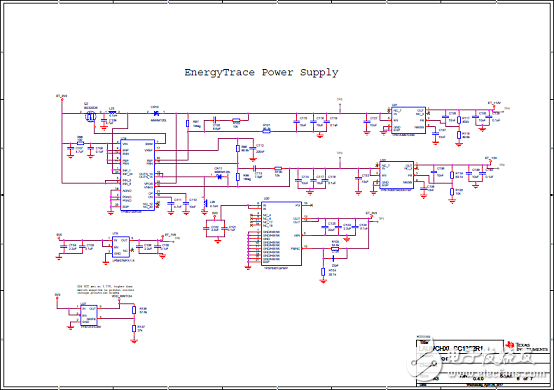Select the L23 inductor symbol near Q2
The image size is (554, 390).
click(112, 113)
